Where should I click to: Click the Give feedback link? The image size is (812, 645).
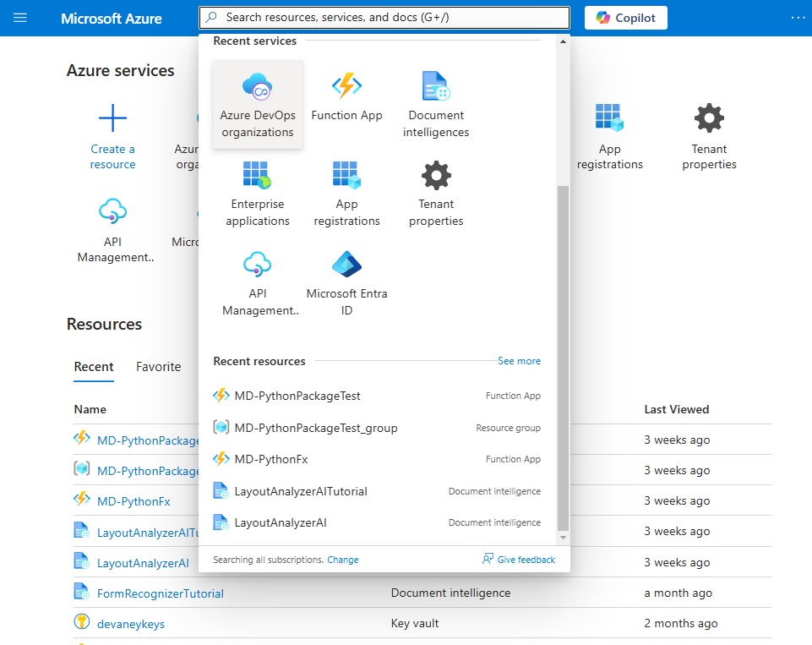click(526, 560)
